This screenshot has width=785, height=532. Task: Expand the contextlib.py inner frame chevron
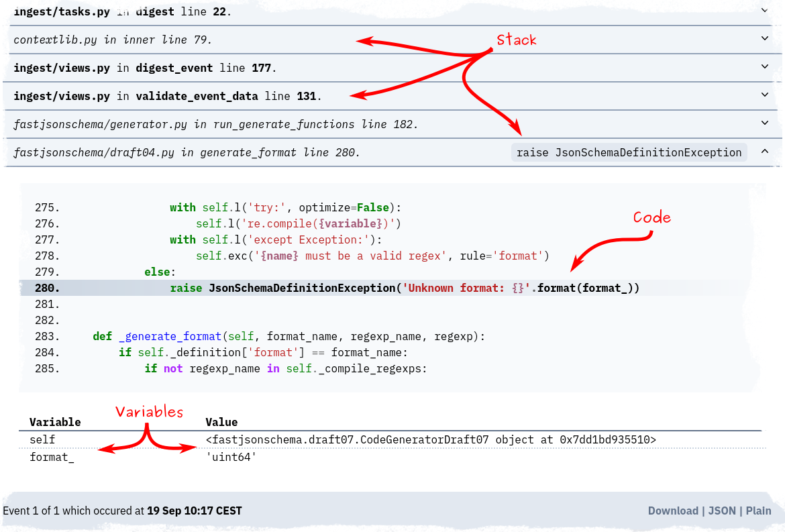pos(764,39)
